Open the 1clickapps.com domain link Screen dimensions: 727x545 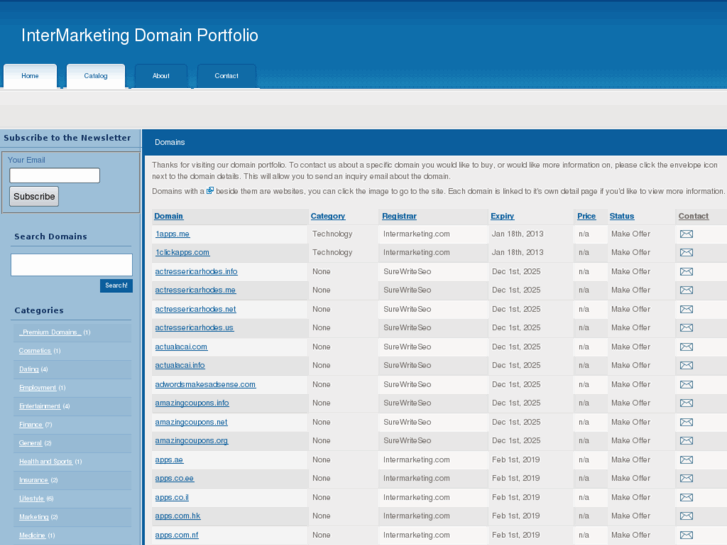tap(182, 252)
